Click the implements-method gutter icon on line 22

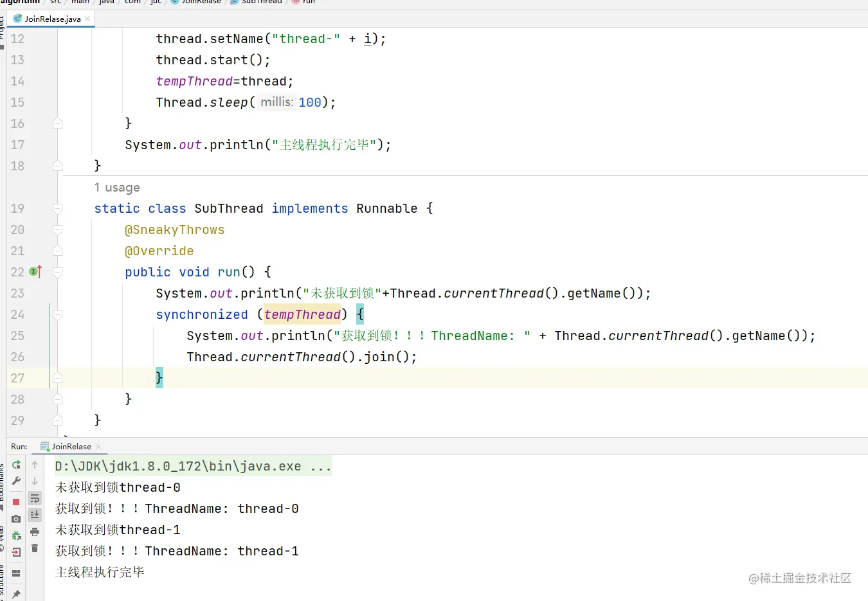click(x=35, y=272)
